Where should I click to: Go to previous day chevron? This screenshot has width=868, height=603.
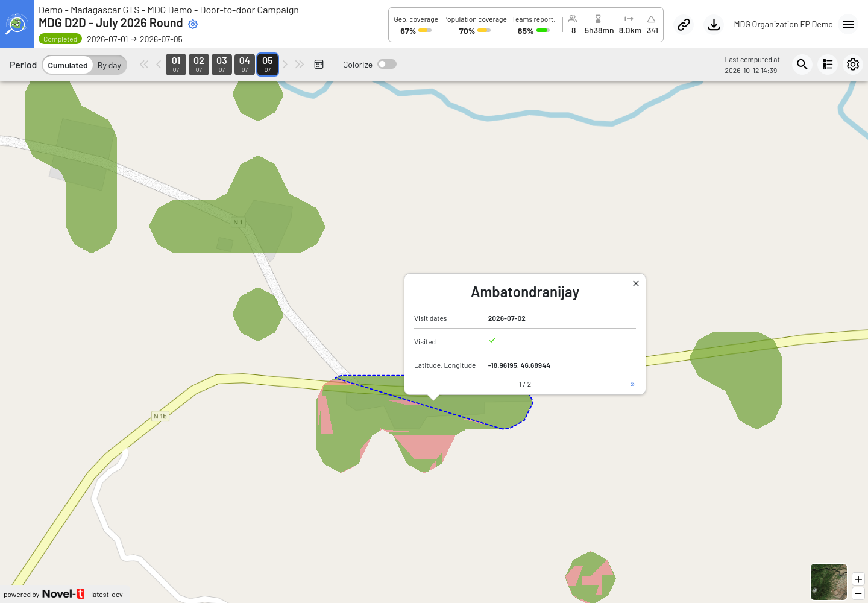point(159,65)
